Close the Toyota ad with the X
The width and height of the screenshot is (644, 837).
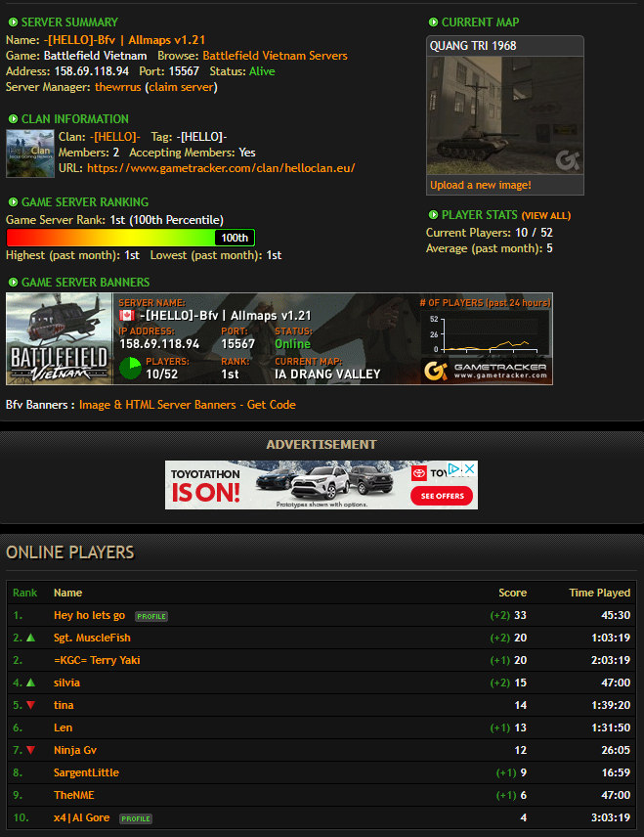pos(469,468)
